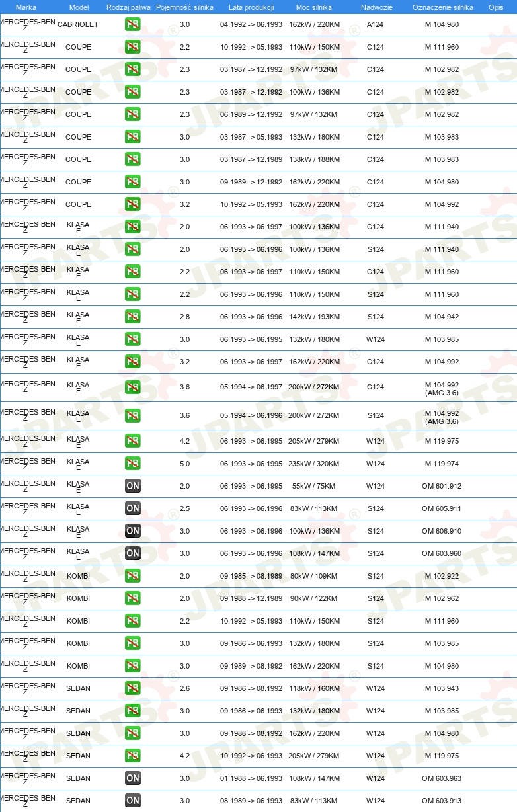Select the 2.6 engine capacity cell
The image size is (517, 812).
point(184,688)
